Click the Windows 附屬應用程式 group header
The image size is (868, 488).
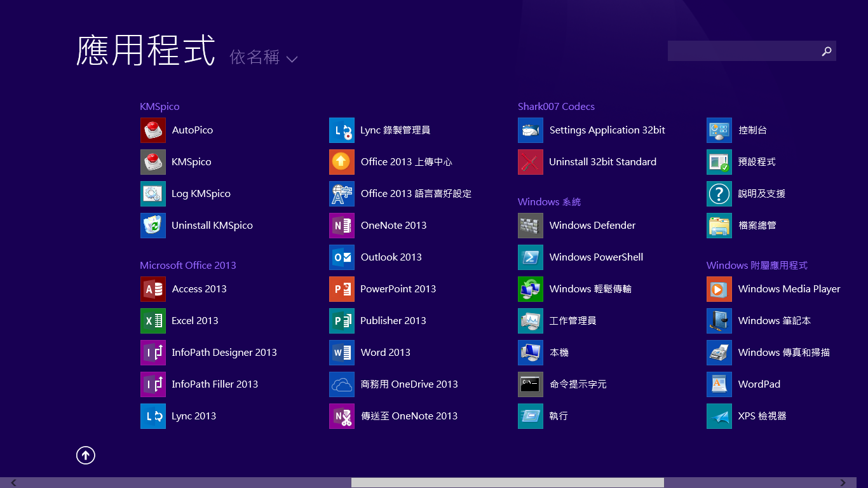pos(757,266)
